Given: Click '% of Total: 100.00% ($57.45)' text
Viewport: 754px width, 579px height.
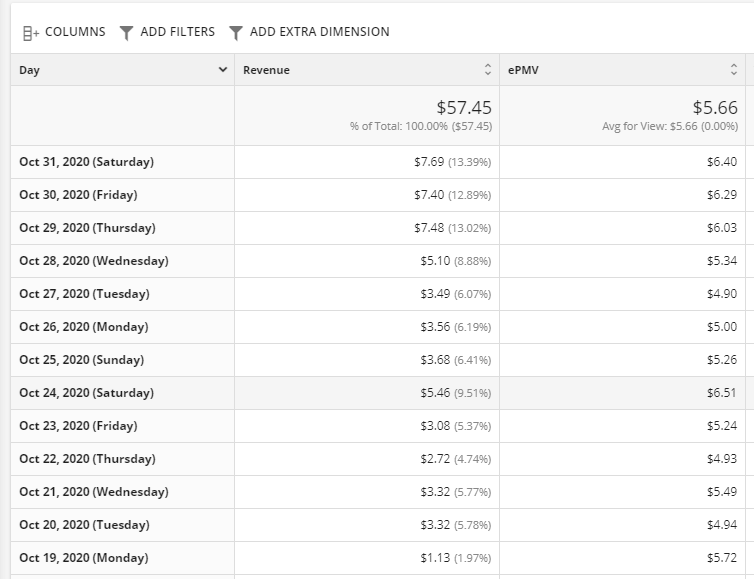Looking at the screenshot, I should [421, 126].
